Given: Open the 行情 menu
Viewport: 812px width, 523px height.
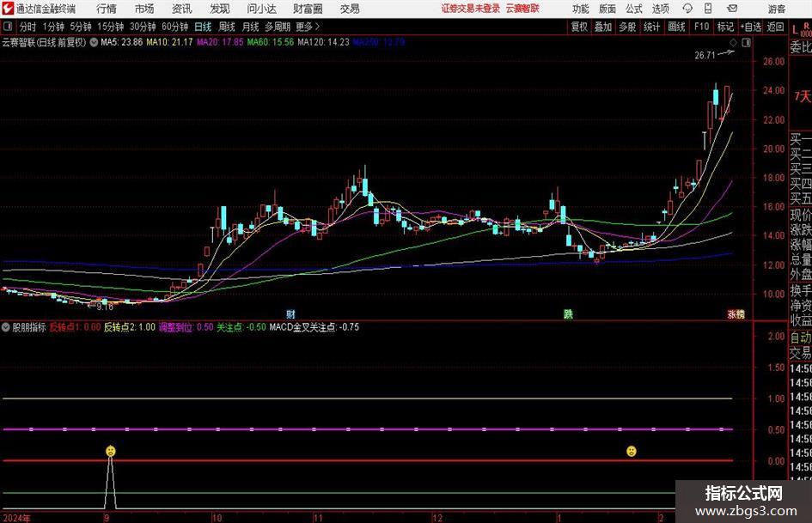Looking at the screenshot, I should tap(107, 9).
